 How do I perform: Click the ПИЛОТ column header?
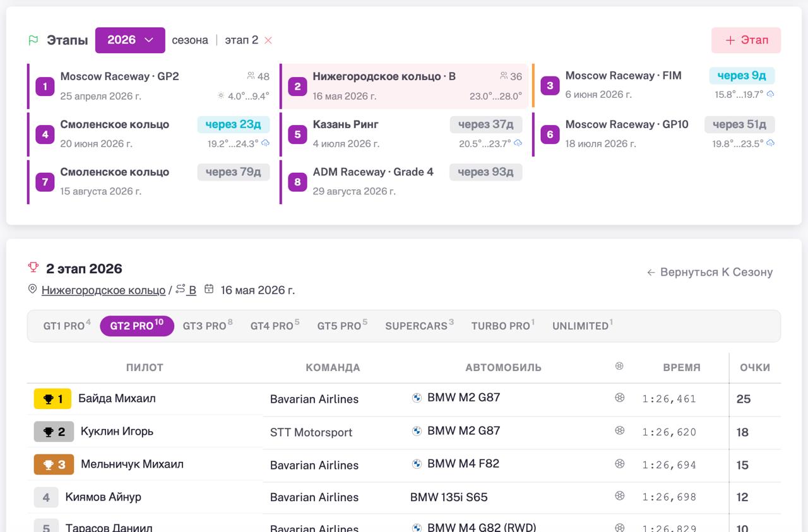tap(145, 367)
